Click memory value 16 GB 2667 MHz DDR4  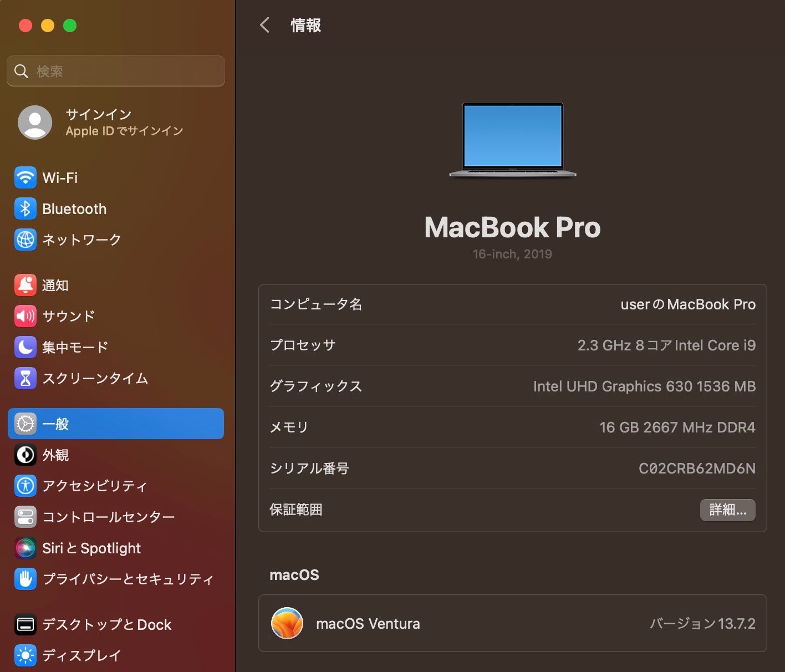[x=677, y=427]
